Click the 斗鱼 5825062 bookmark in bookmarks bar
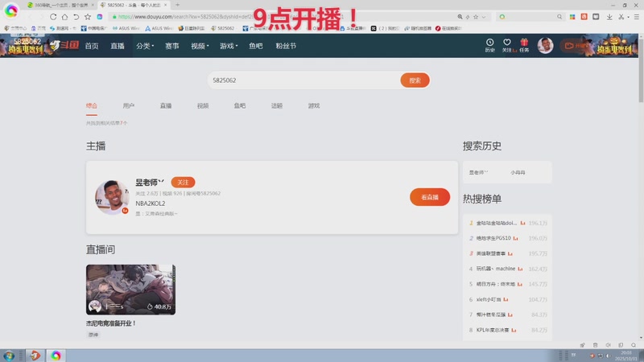Image resolution: width=644 pixels, height=362 pixels. pos(223,28)
